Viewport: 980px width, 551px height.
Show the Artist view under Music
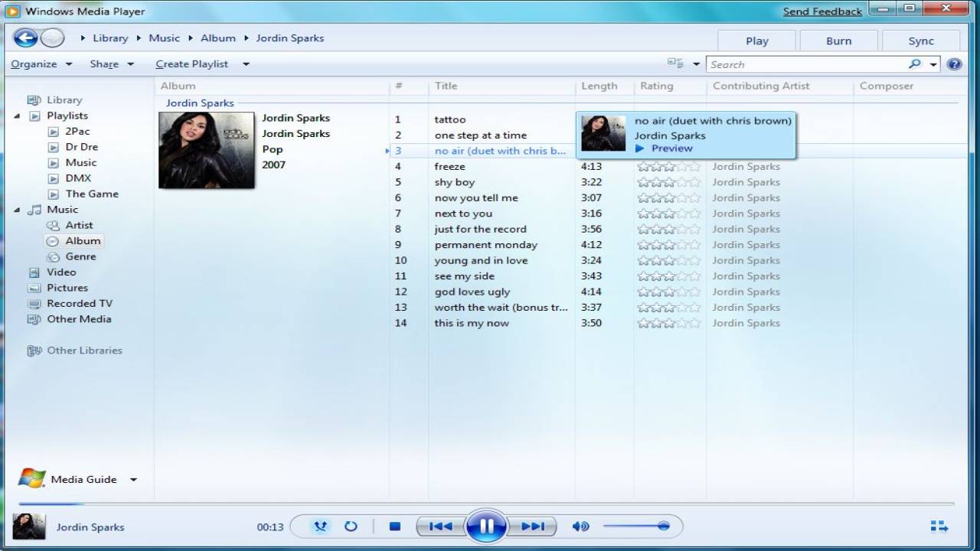tap(79, 225)
